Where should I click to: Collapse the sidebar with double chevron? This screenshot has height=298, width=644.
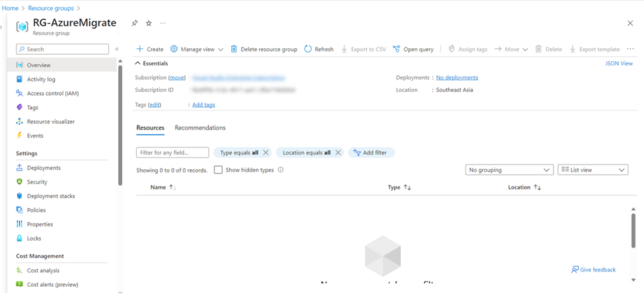[x=117, y=49]
